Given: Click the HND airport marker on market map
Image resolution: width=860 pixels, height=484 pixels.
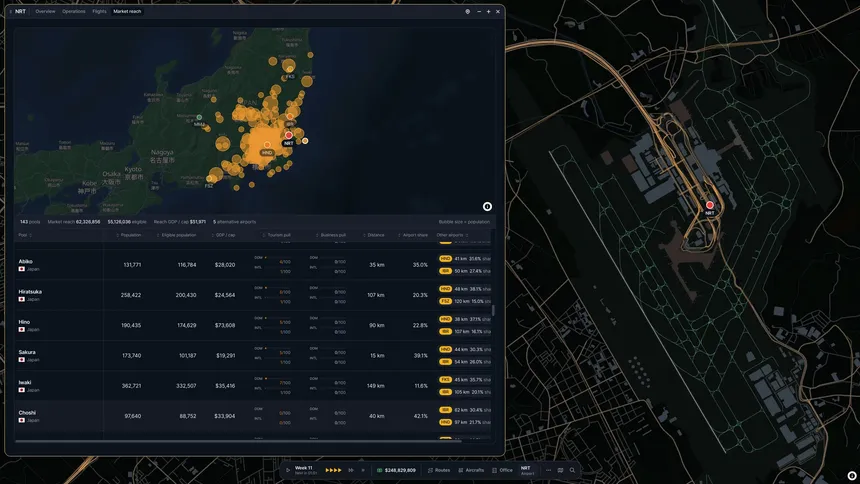Looking at the screenshot, I should (x=267, y=145).
